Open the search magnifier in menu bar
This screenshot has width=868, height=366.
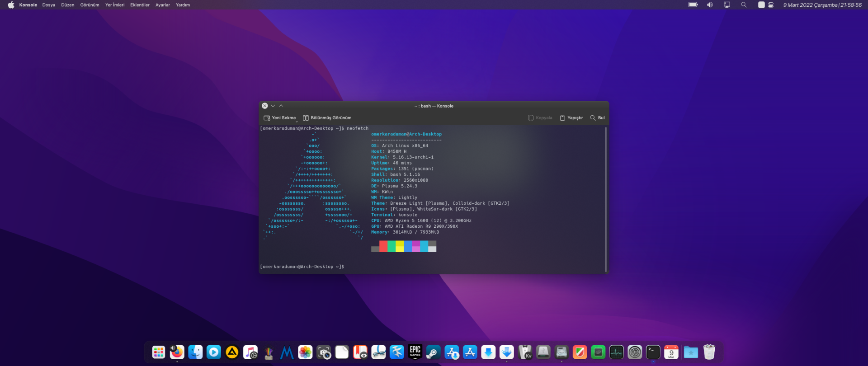tap(744, 5)
